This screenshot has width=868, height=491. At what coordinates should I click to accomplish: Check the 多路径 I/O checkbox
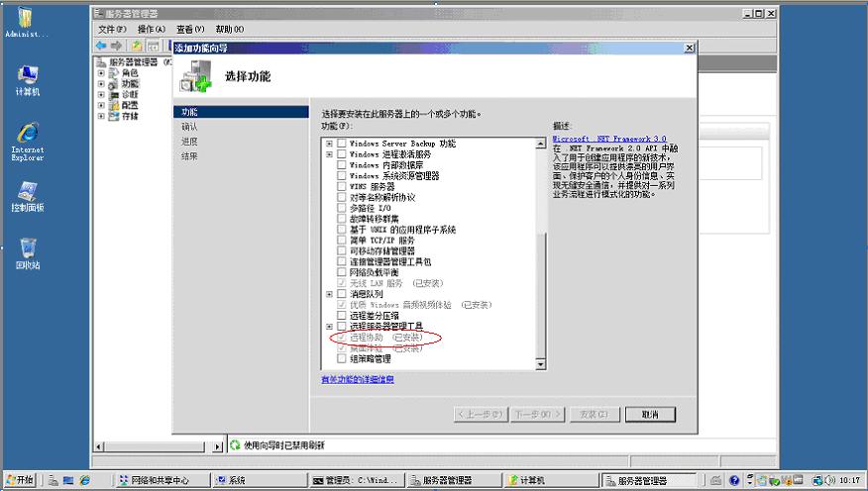(342, 208)
